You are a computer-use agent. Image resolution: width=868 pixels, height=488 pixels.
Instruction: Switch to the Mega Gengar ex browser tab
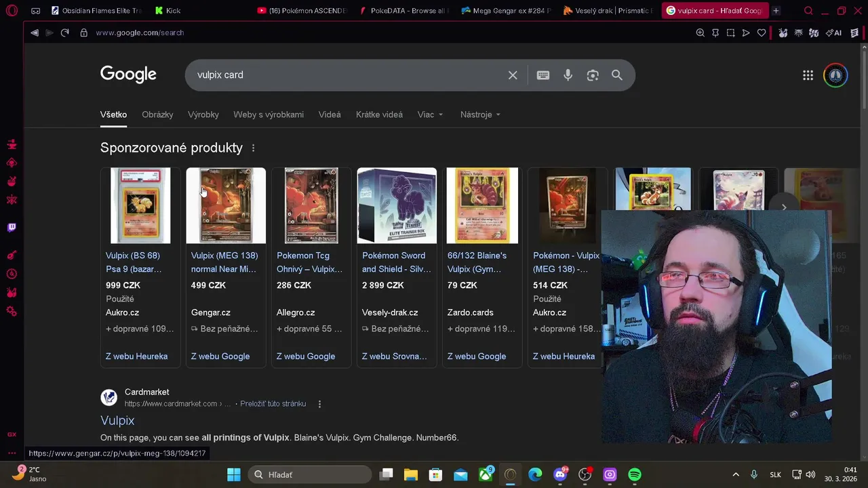pyautogui.click(x=507, y=11)
